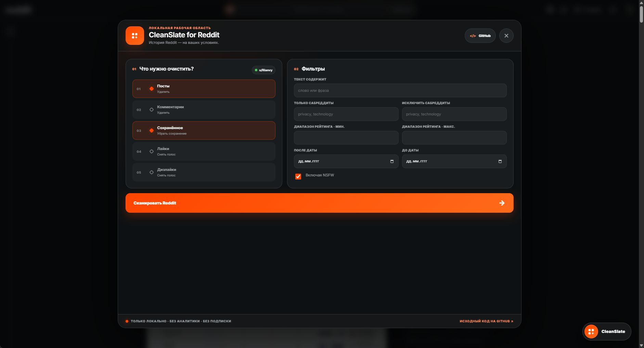Open calendar picker for До даты
The height and width of the screenshot is (348, 644).
(500, 161)
